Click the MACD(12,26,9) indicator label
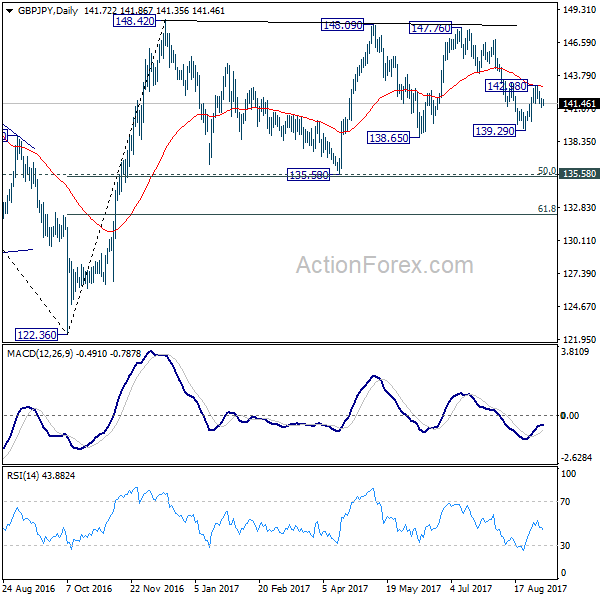The height and width of the screenshot is (600, 600). [x=40, y=354]
